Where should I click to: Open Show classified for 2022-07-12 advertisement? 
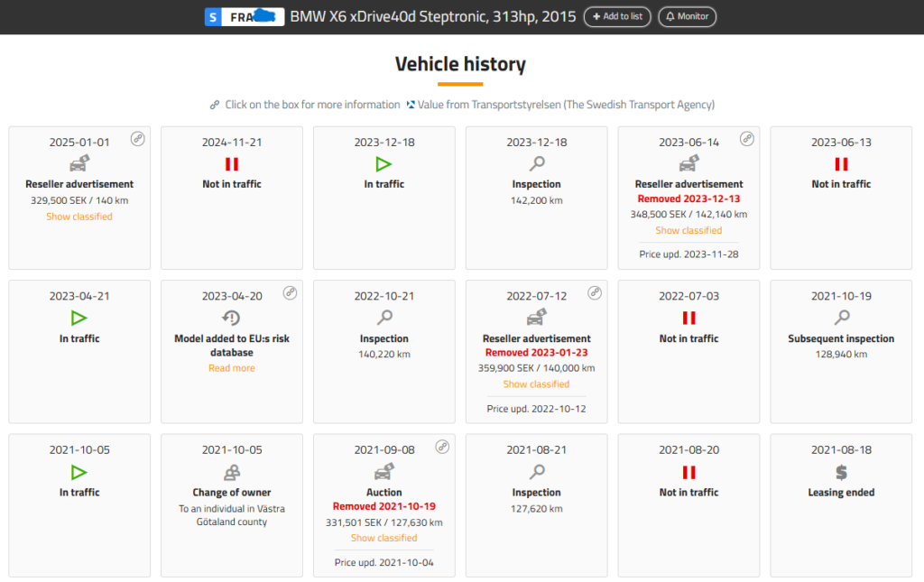click(536, 384)
